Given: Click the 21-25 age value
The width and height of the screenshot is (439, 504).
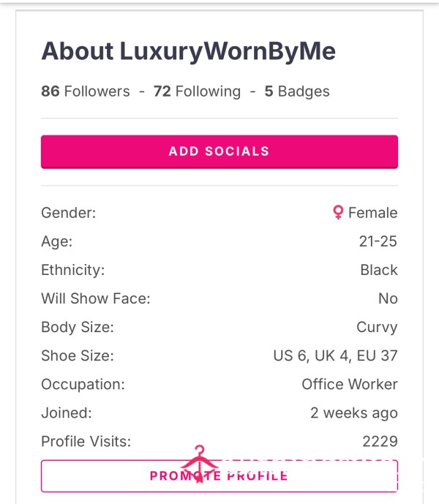Looking at the screenshot, I should click(378, 241).
